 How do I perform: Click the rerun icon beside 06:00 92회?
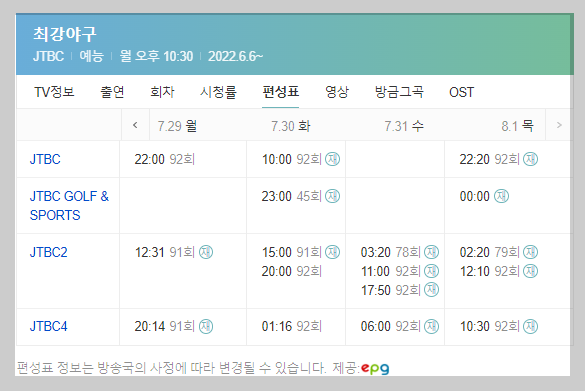pos(432,326)
